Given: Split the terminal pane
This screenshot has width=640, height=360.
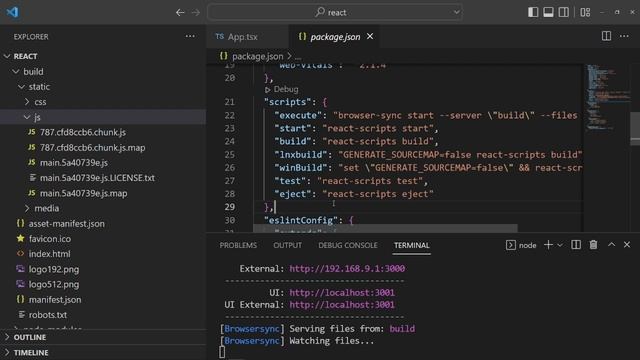Looking at the screenshot, I should click(x=576, y=245).
